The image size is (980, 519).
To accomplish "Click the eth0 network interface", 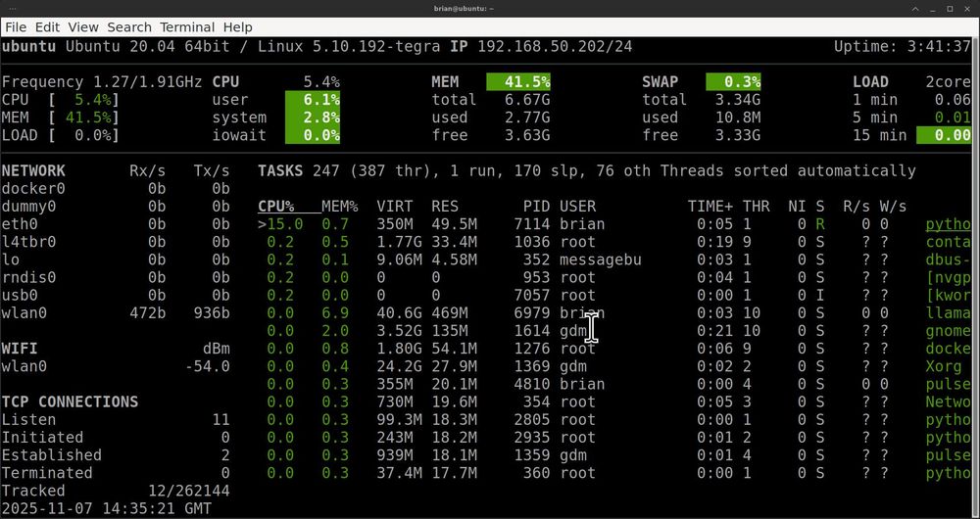I will pos(20,224).
